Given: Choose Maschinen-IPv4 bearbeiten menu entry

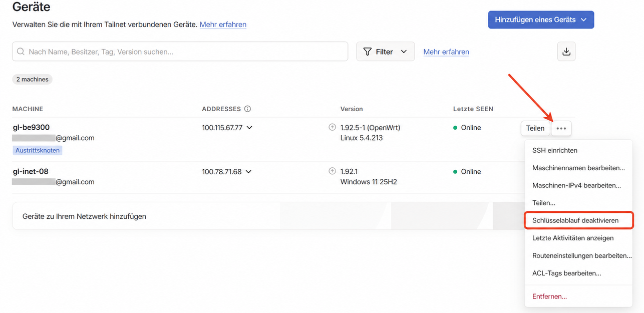Looking at the screenshot, I should point(576,185).
